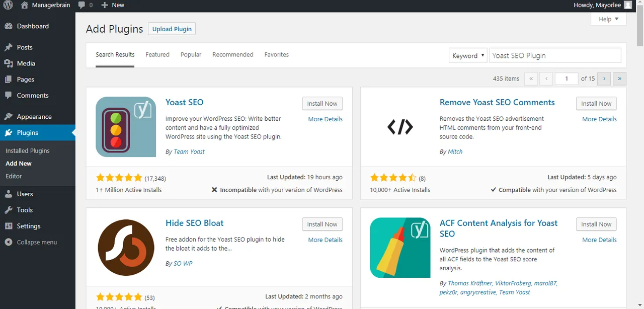
Task: Open author Mitch's profile link
Action: tap(455, 151)
